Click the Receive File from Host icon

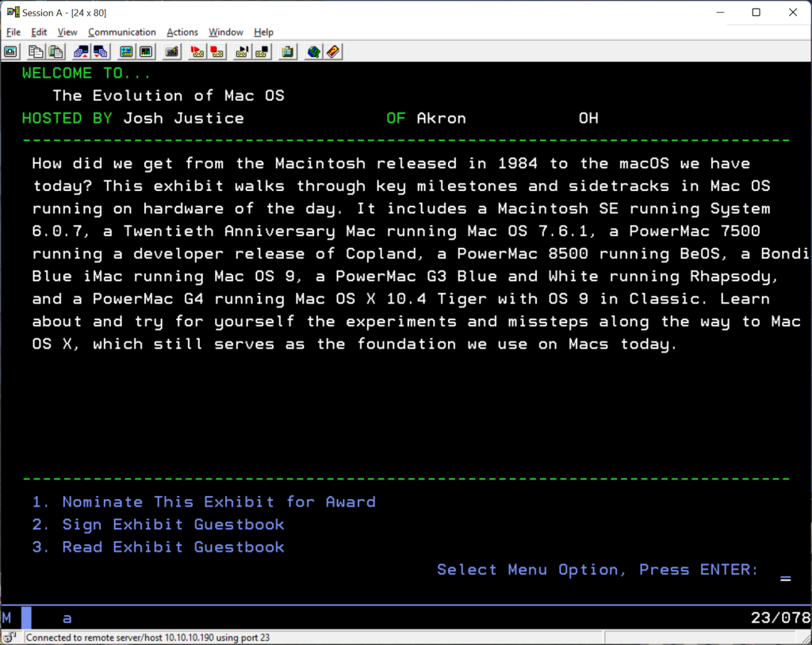[101, 52]
